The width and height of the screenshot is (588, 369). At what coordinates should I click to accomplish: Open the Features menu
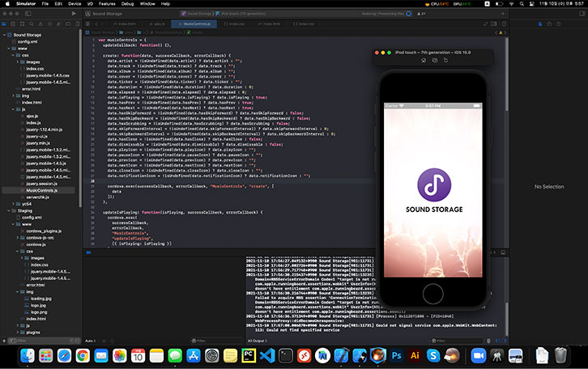[x=107, y=4]
